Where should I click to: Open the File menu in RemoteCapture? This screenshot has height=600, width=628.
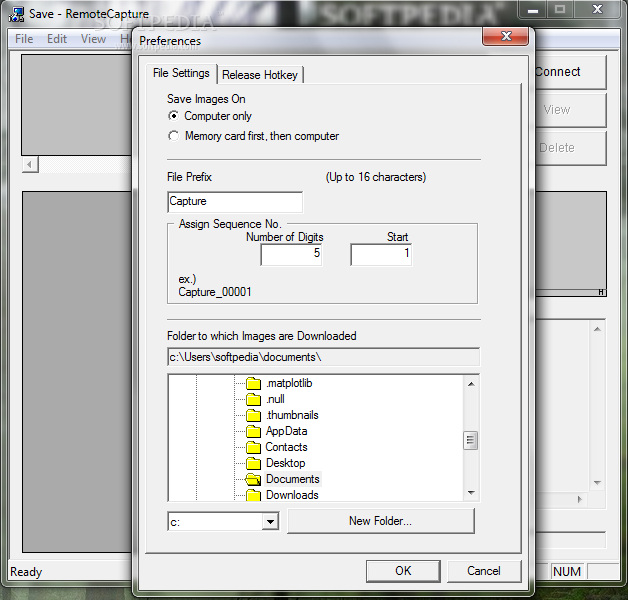(24, 39)
